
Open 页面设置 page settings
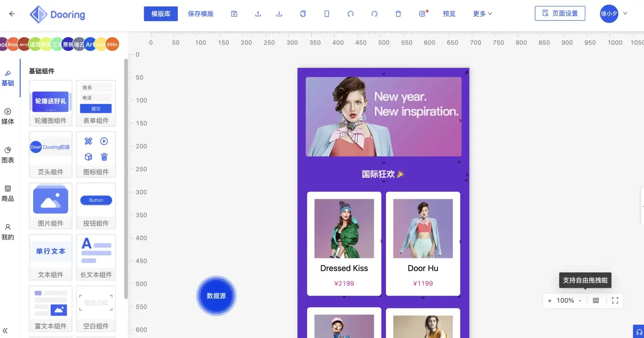(x=560, y=13)
